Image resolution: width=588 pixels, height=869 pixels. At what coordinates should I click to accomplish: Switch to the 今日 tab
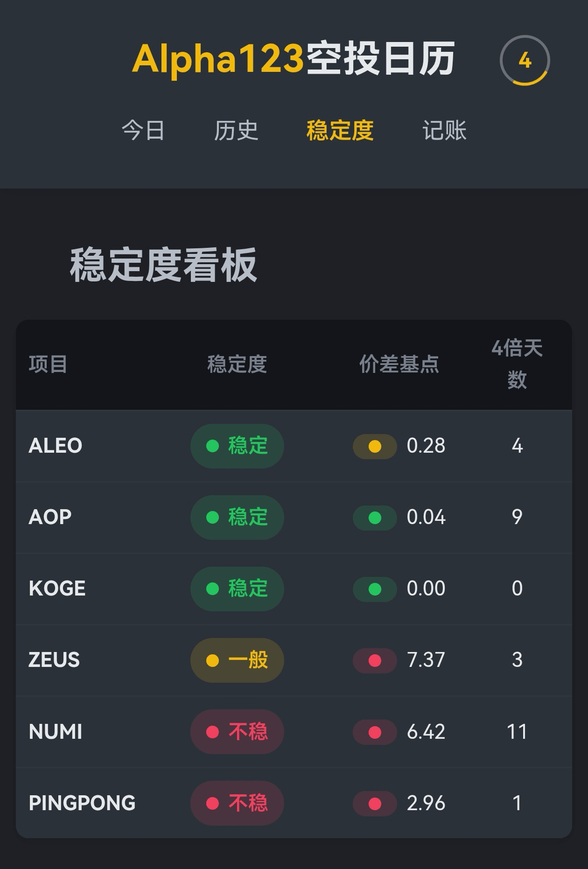point(143,130)
